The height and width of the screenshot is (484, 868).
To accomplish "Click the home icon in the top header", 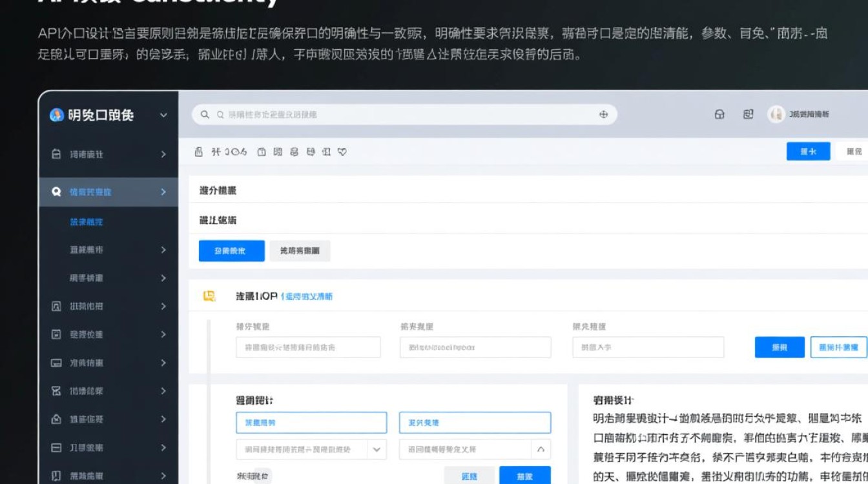I will pyautogui.click(x=720, y=114).
